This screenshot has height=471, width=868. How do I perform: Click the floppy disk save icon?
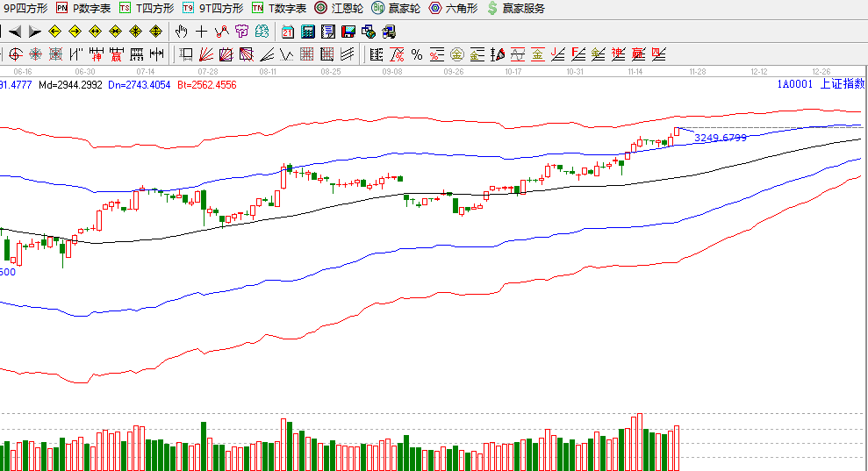(348, 32)
